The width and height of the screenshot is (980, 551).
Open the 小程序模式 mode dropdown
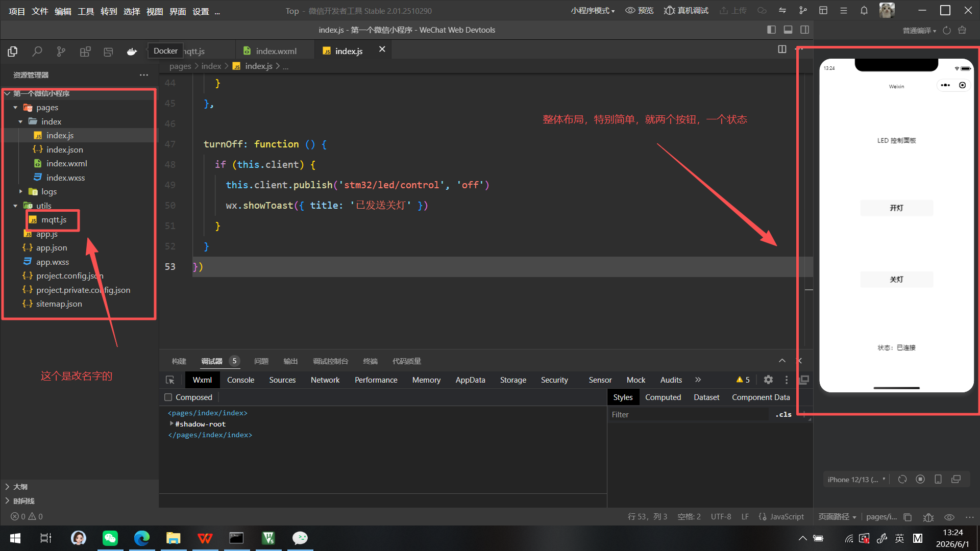[593, 11]
